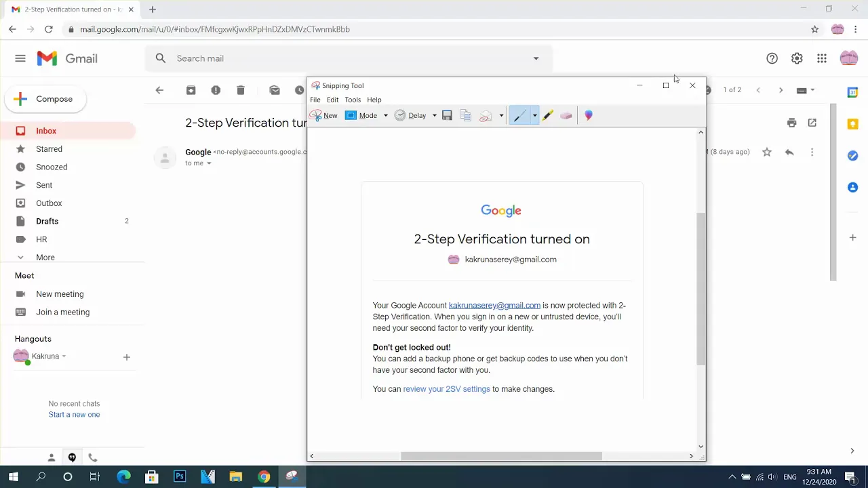Click the Snipping Tool horizontal scrollbar thumb
This screenshot has height=488, width=868.
coord(501,456)
